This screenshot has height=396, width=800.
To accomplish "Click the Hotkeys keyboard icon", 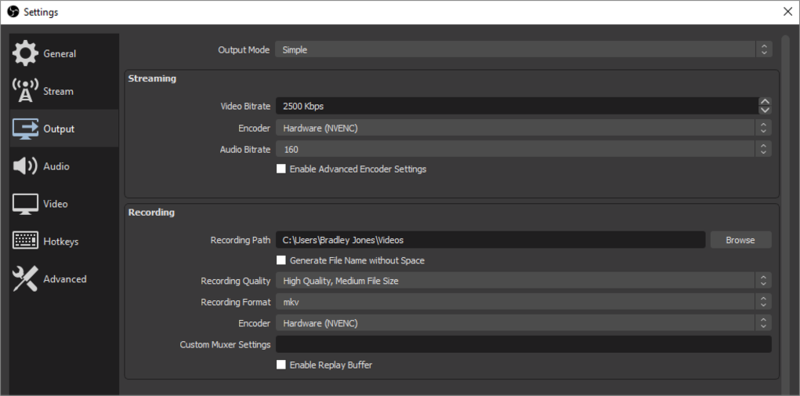I will (x=25, y=241).
